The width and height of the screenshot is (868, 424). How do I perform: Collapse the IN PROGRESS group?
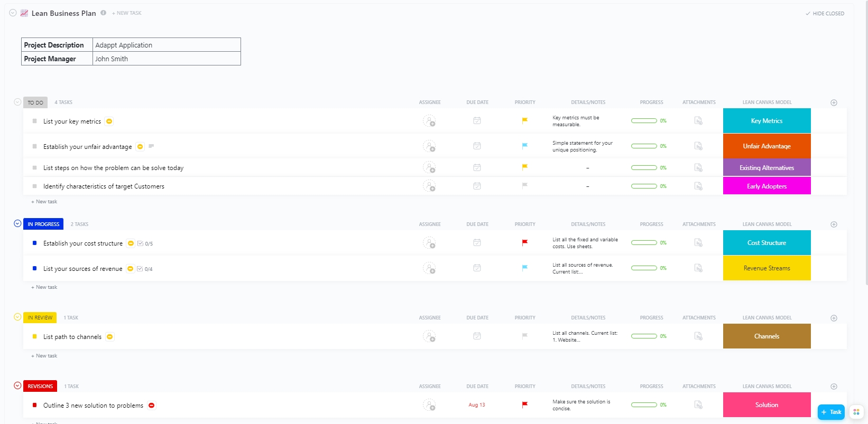[x=17, y=223]
